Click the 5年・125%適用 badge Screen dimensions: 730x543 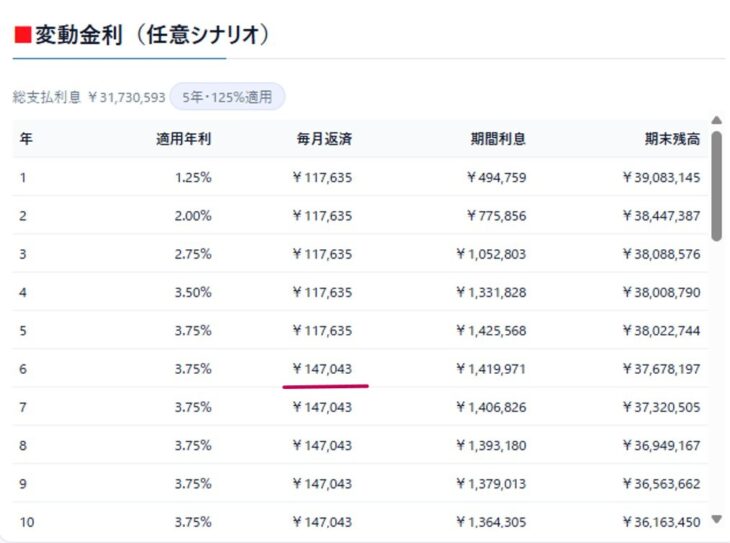click(x=227, y=97)
